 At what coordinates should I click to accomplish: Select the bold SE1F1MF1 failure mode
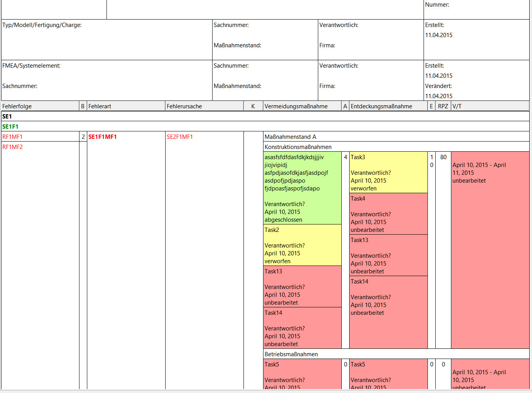103,137
